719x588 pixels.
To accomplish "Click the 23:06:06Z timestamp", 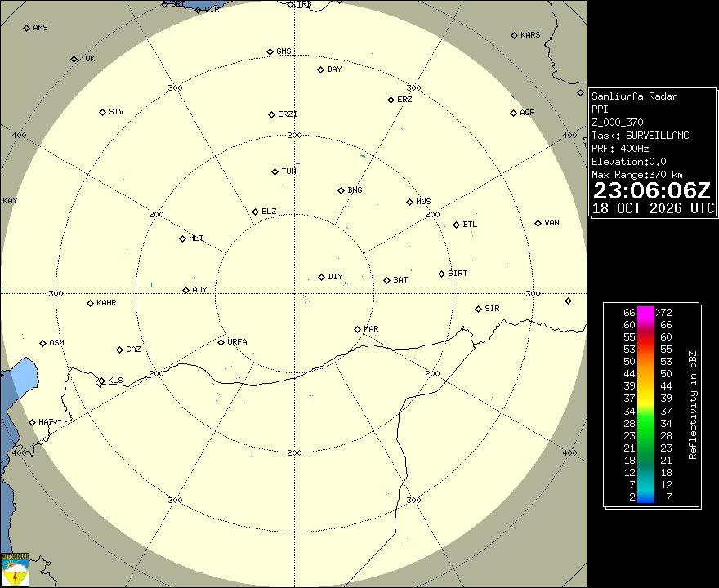I will pyautogui.click(x=652, y=190).
